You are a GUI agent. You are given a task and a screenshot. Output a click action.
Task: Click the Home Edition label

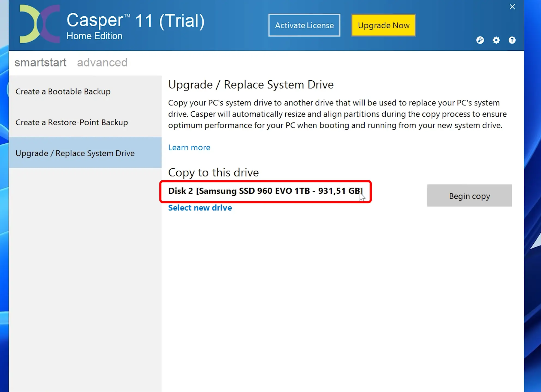click(94, 36)
